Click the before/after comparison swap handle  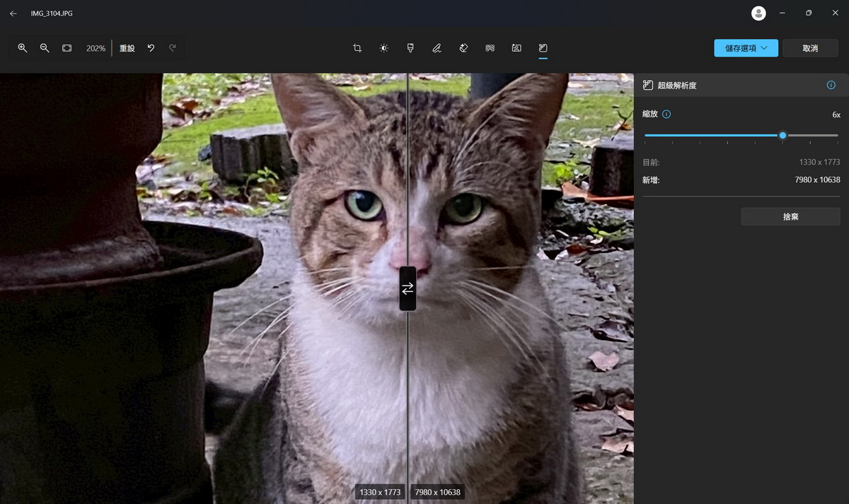[408, 288]
